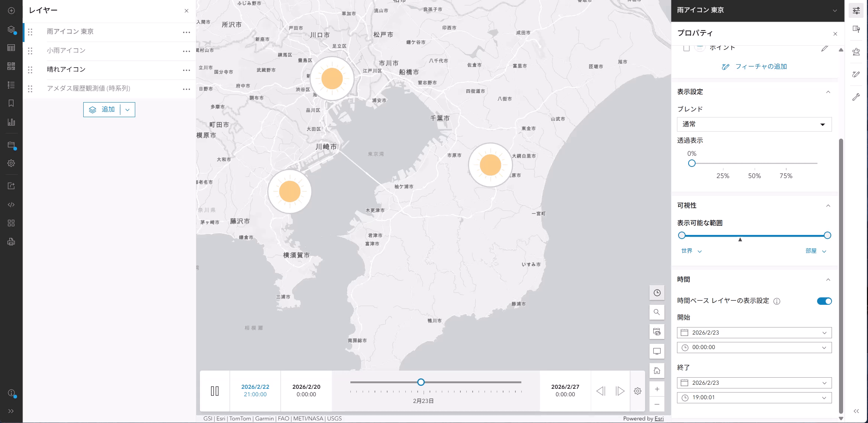Collapse the 可視性 section

click(x=828, y=206)
